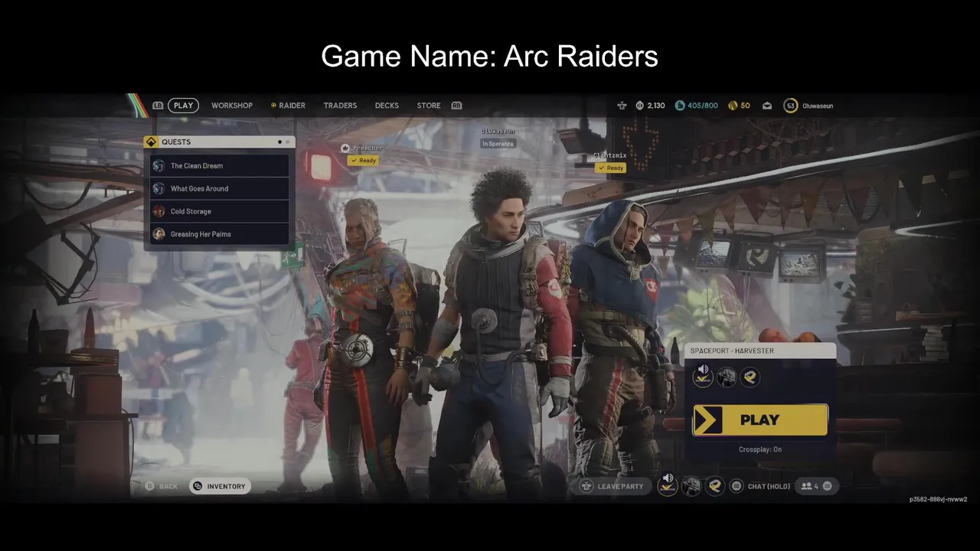Click What Goes Around quest portrait icon
Viewport: 980px width, 551px height.
pyautogui.click(x=158, y=188)
